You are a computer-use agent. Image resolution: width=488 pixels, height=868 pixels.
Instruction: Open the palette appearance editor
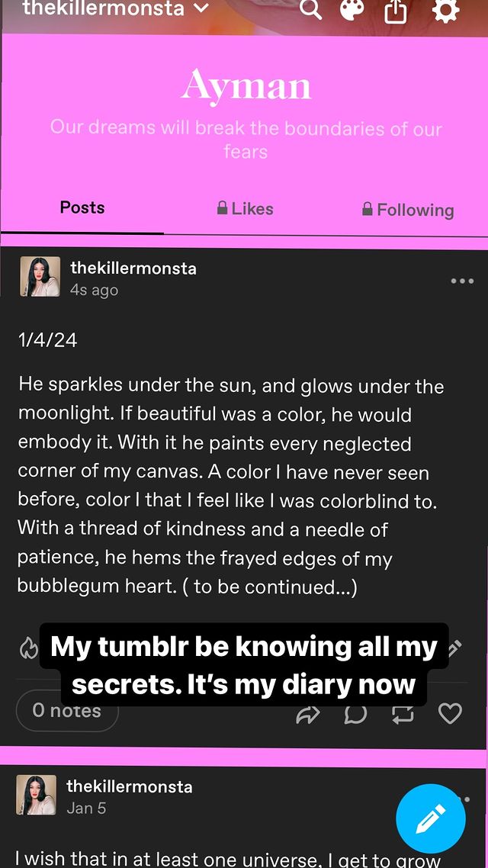pos(352,10)
